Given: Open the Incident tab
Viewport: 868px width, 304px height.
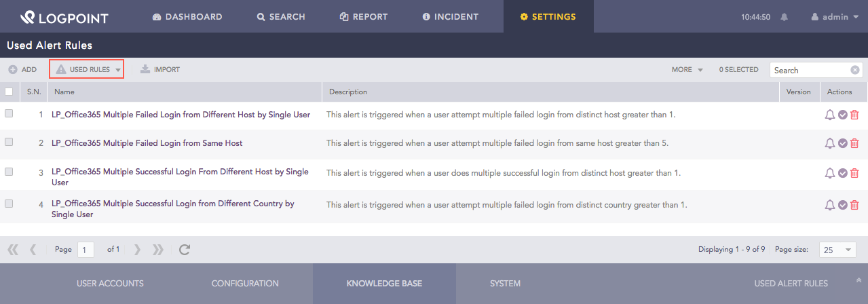Looking at the screenshot, I should click(x=450, y=17).
